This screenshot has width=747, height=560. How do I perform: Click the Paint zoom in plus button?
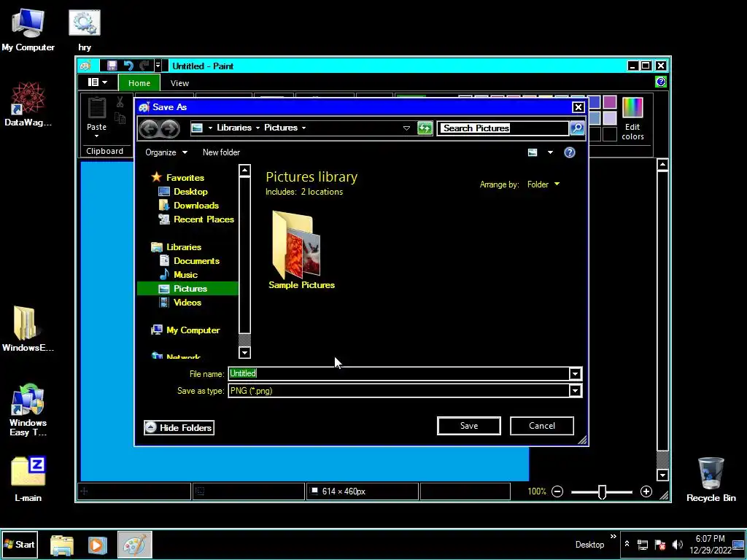coord(646,491)
